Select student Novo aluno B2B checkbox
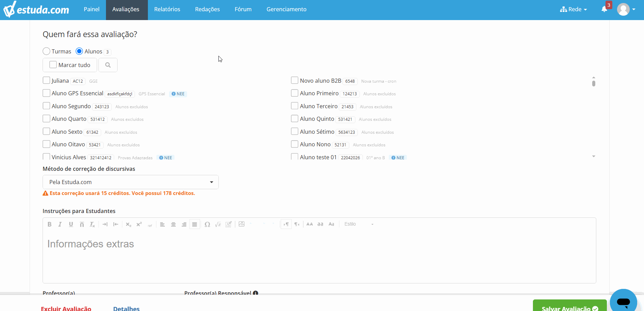This screenshot has height=311, width=644. [x=295, y=80]
